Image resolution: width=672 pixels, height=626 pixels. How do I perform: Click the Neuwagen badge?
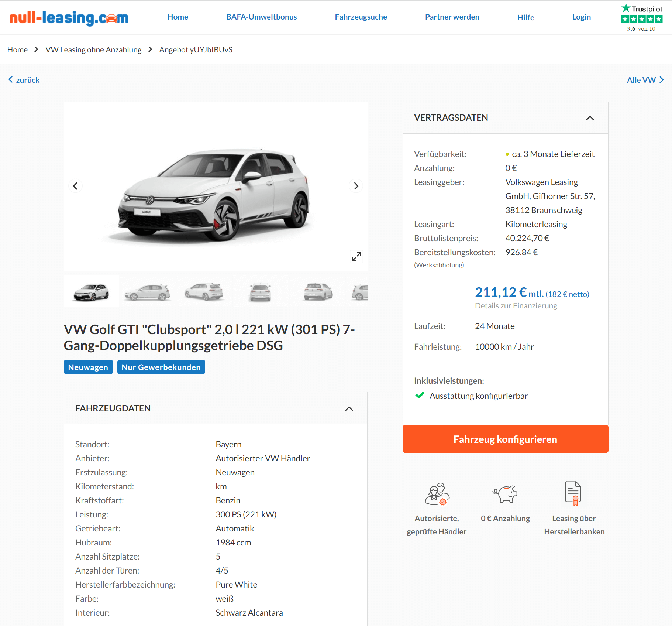[x=88, y=367]
